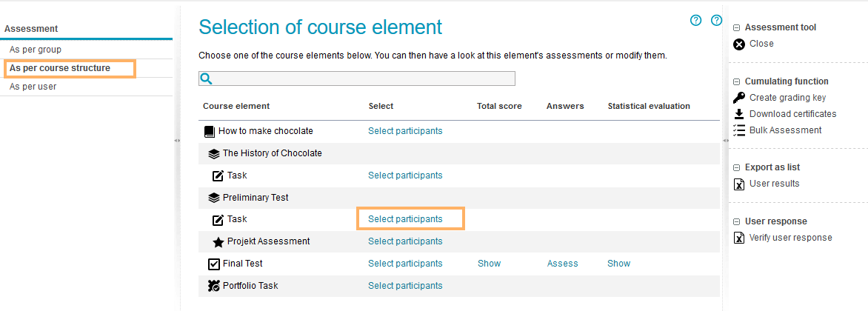The width and height of the screenshot is (868, 311).
Task: Click the Bulk Assessment checklist icon
Action: 738,130
